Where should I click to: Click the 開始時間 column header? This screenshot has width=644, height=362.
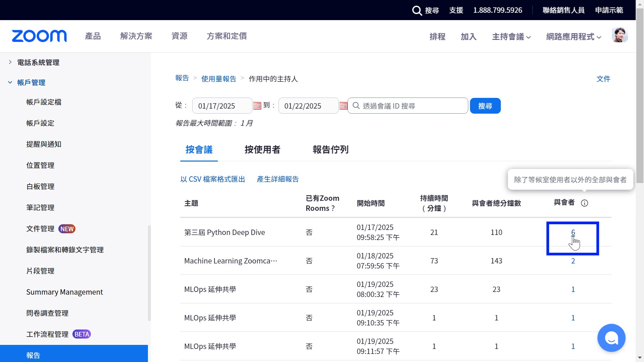tap(371, 203)
